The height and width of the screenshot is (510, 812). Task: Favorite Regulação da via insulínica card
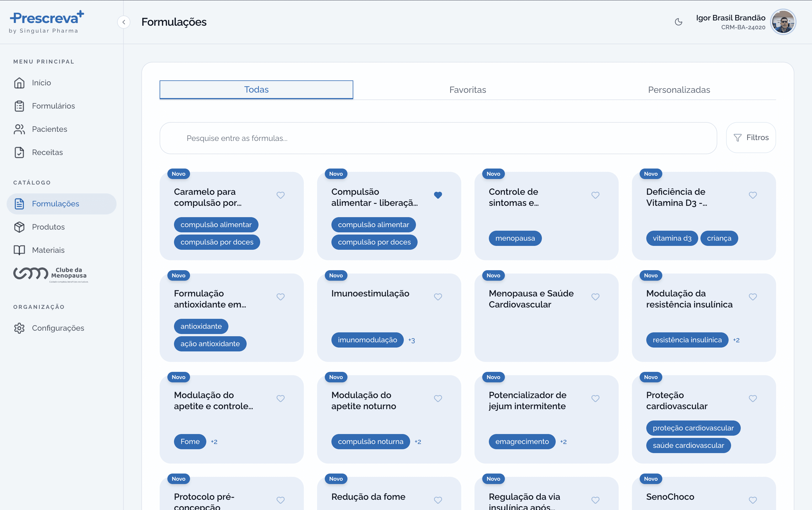point(595,500)
